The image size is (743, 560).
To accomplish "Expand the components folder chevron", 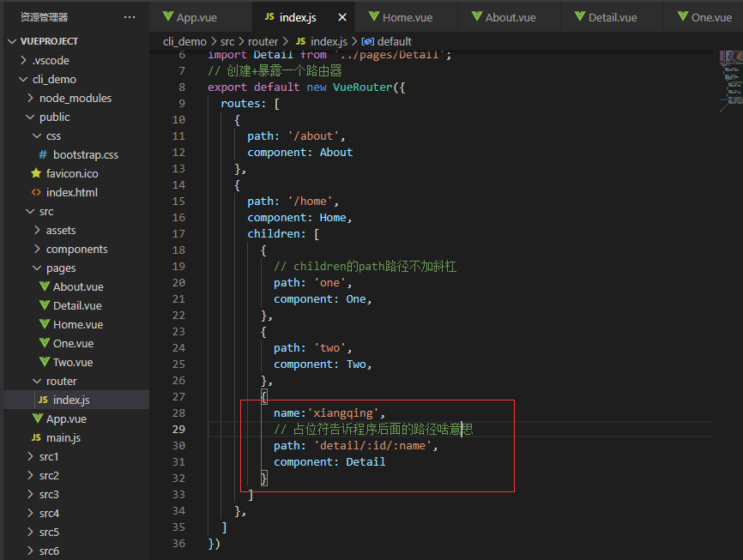I will click(38, 250).
